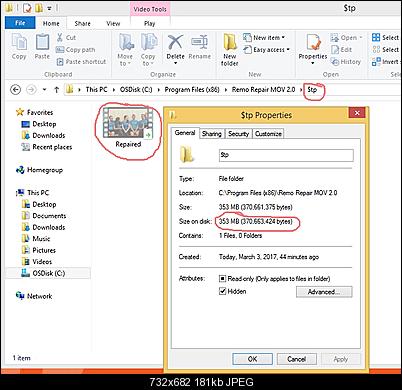Image resolution: width=402 pixels, height=390 pixels.
Task: Go up one folder level
Action: coord(56,90)
